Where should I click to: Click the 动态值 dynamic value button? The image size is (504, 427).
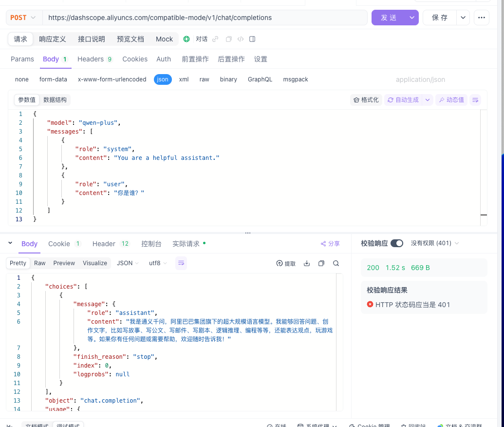point(451,100)
